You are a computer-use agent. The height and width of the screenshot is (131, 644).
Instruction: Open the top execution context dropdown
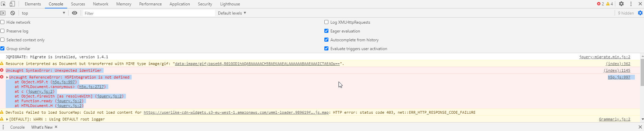pyautogui.click(x=43, y=13)
